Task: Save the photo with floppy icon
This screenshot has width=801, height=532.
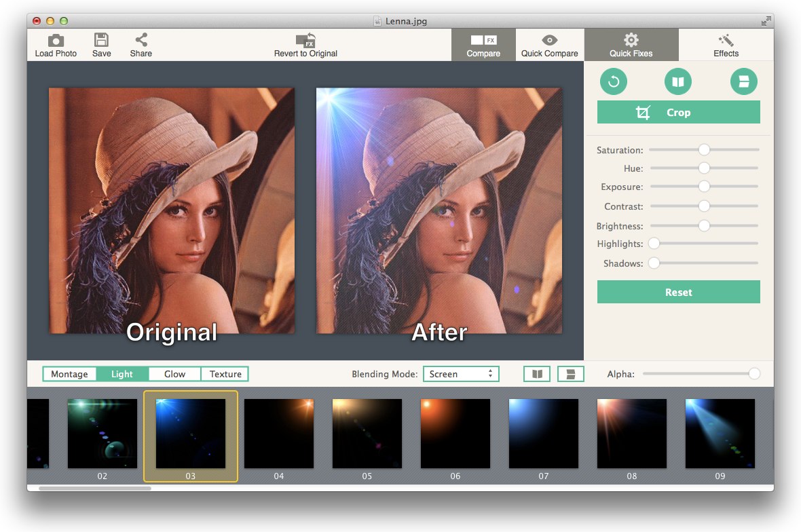Action: point(101,40)
